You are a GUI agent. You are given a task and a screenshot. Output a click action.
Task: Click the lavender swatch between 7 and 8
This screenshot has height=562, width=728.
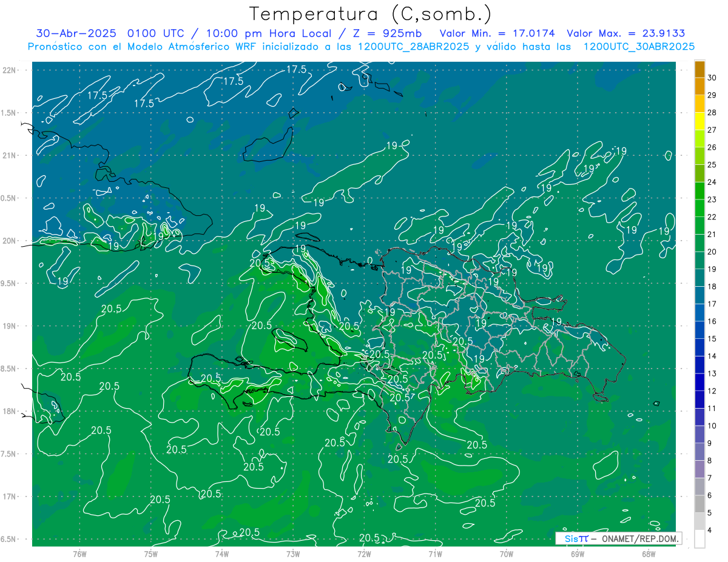(699, 469)
